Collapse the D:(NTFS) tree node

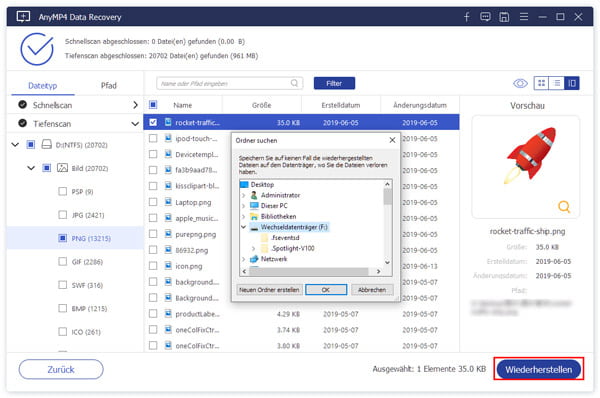[x=15, y=145]
